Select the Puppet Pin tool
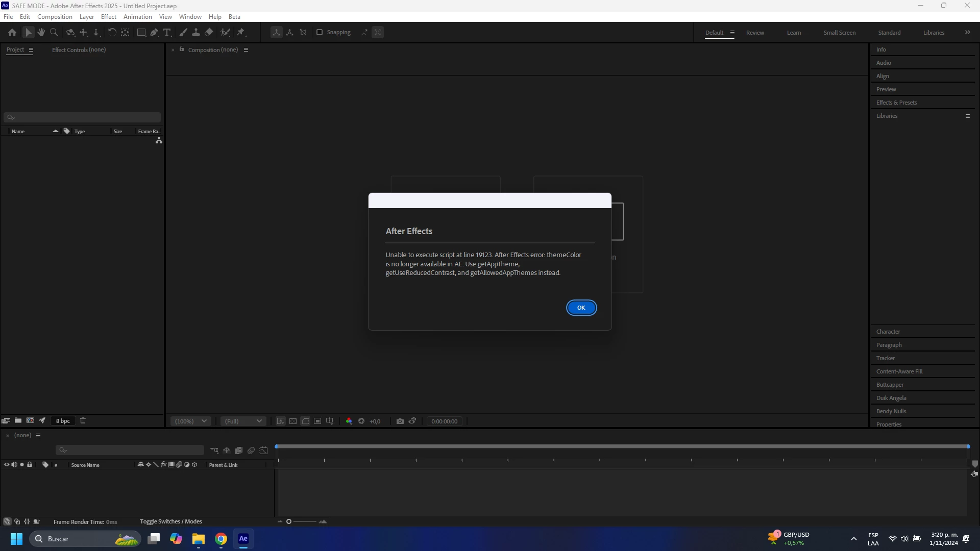 click(241, 32)
